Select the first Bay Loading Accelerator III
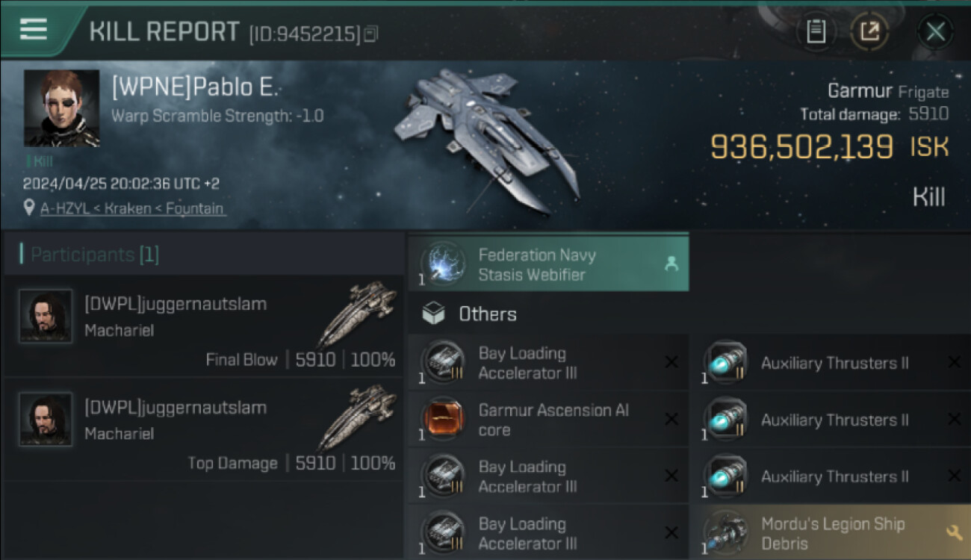 (x=547, y=363)
